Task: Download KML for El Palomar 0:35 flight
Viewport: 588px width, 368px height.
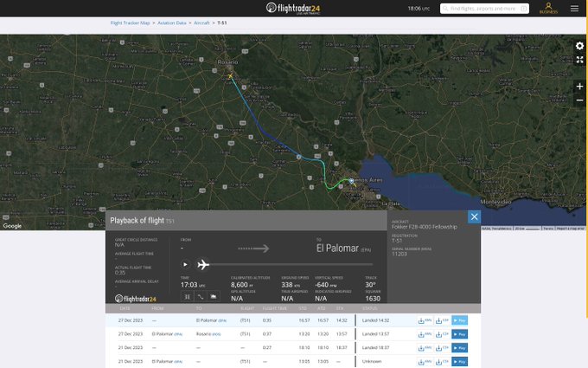Action: point(425,320)
